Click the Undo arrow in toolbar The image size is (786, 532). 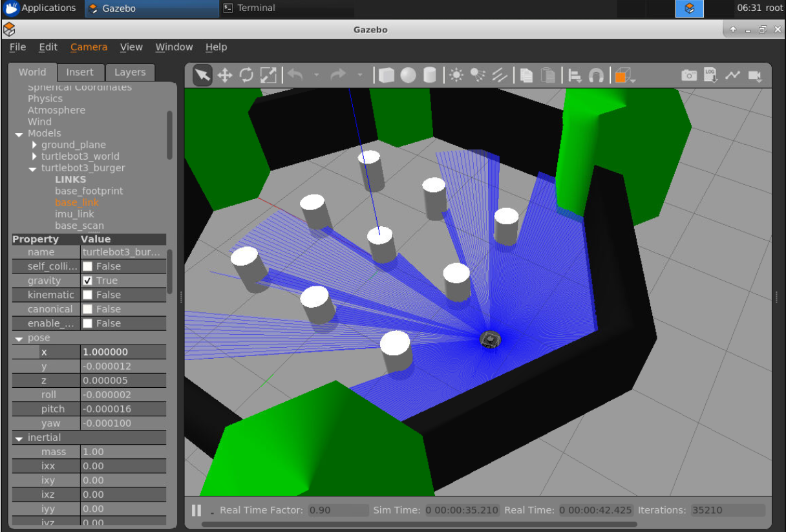295,76
